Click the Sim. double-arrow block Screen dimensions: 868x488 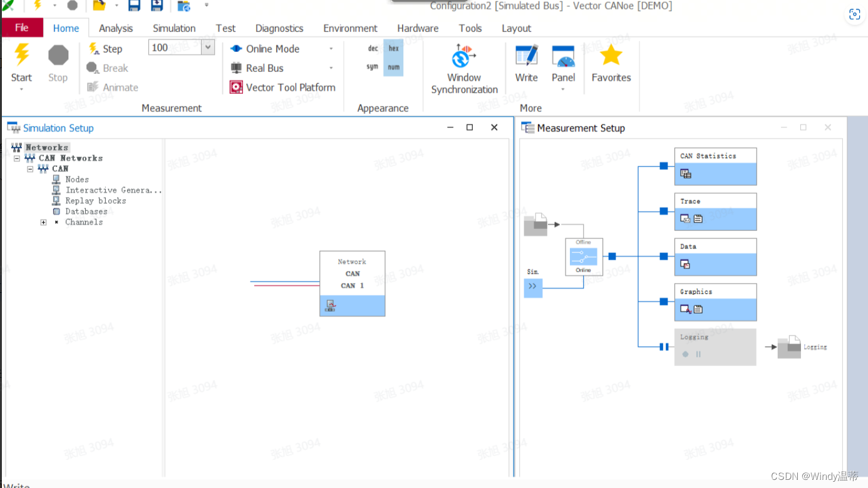point(533,287)
